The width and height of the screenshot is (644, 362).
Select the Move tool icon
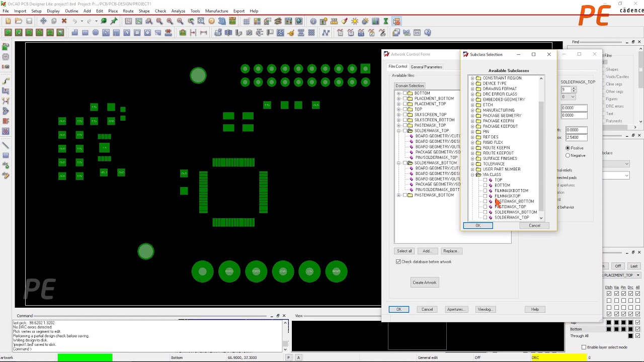[43, 21]
